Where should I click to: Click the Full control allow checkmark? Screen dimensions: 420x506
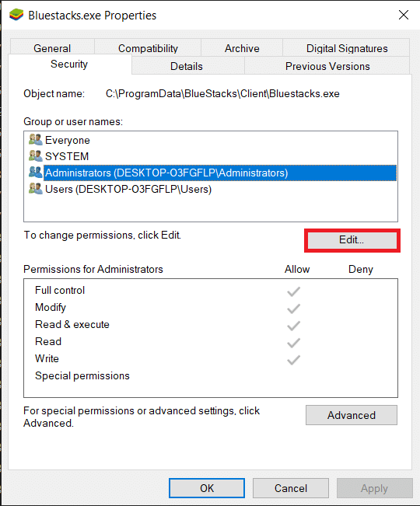point(293,291)
